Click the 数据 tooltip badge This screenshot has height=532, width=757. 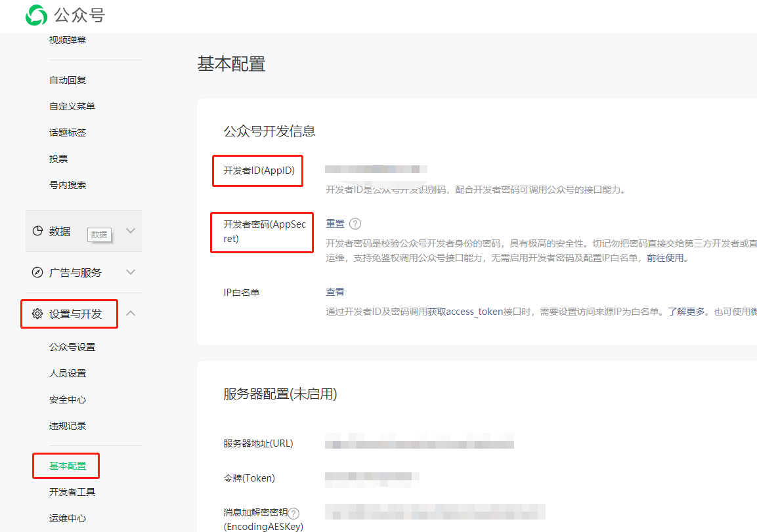pos(99,234)
